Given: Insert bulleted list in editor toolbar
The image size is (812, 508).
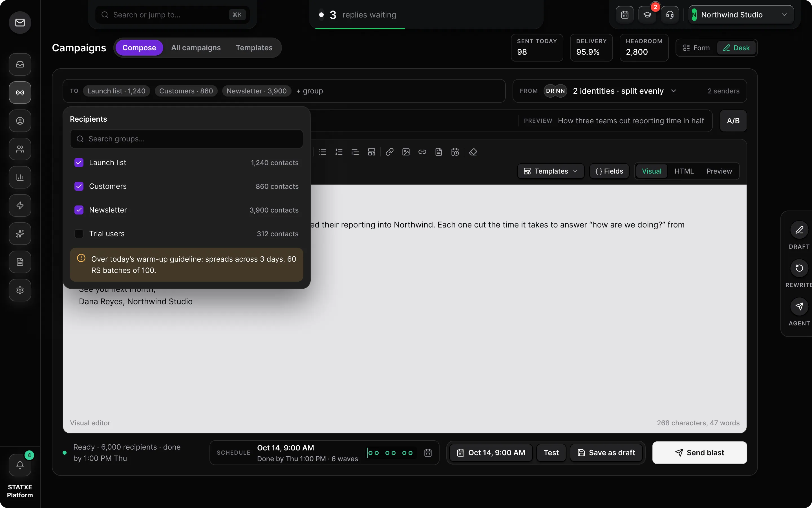Looking at the screenshot, I should pyautogui.click(x=323, y=152).
